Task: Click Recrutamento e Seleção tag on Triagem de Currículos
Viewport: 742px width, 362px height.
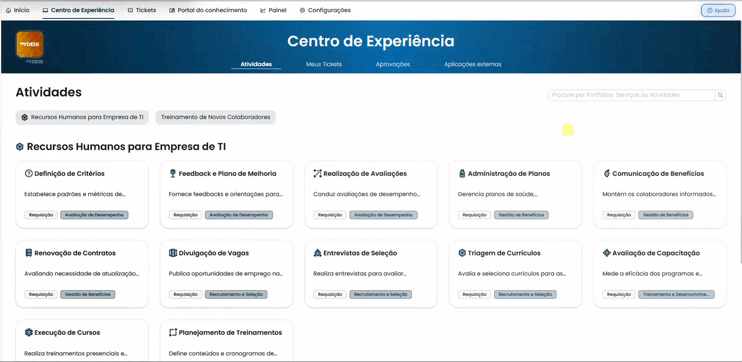Action: [525, 294]
